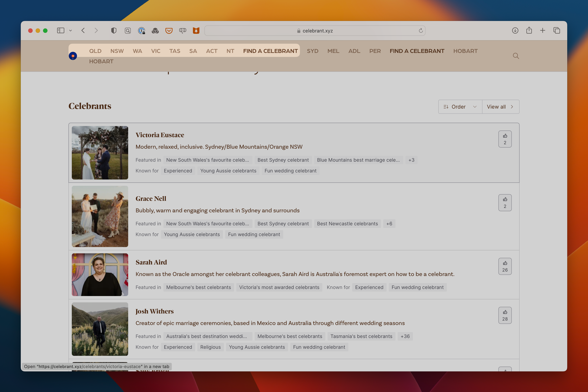This screenshot has width=588, height=392.
Task: Select the VIC menu item
Action: (156, 51)
